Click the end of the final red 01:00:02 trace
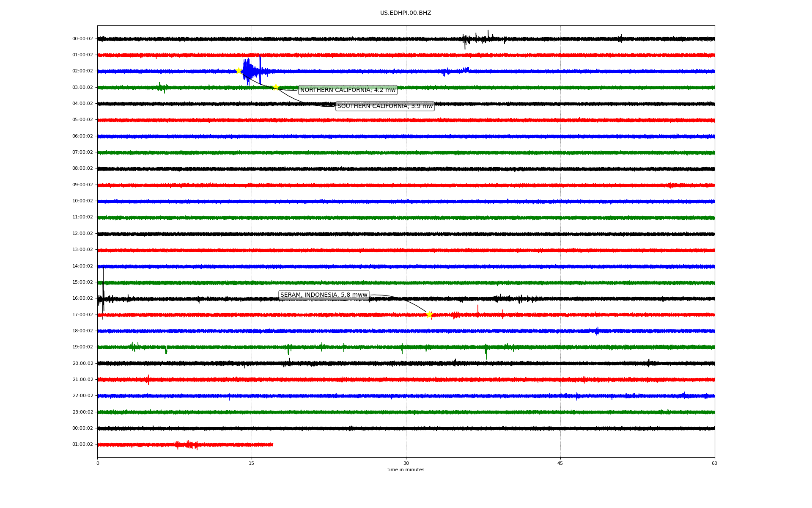 coord(272,444)
